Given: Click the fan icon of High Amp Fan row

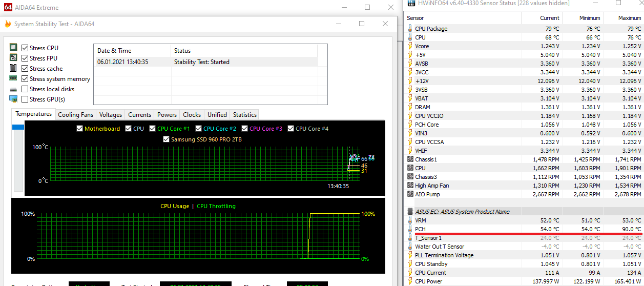Looking at the screenshot, I should [x=410, y=186].
